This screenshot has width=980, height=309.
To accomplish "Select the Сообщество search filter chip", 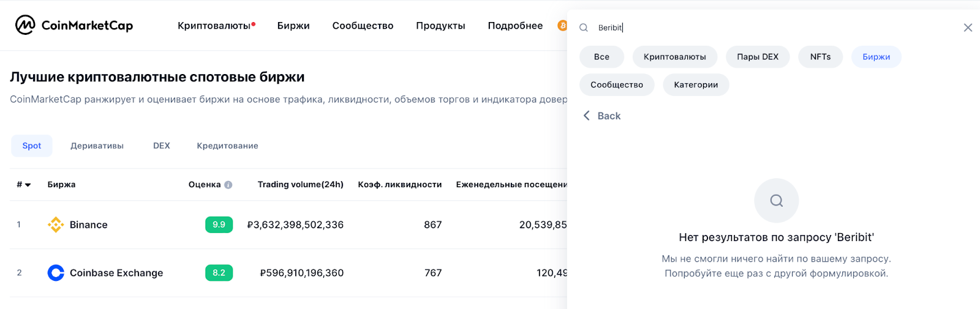I will coord(617,85).
